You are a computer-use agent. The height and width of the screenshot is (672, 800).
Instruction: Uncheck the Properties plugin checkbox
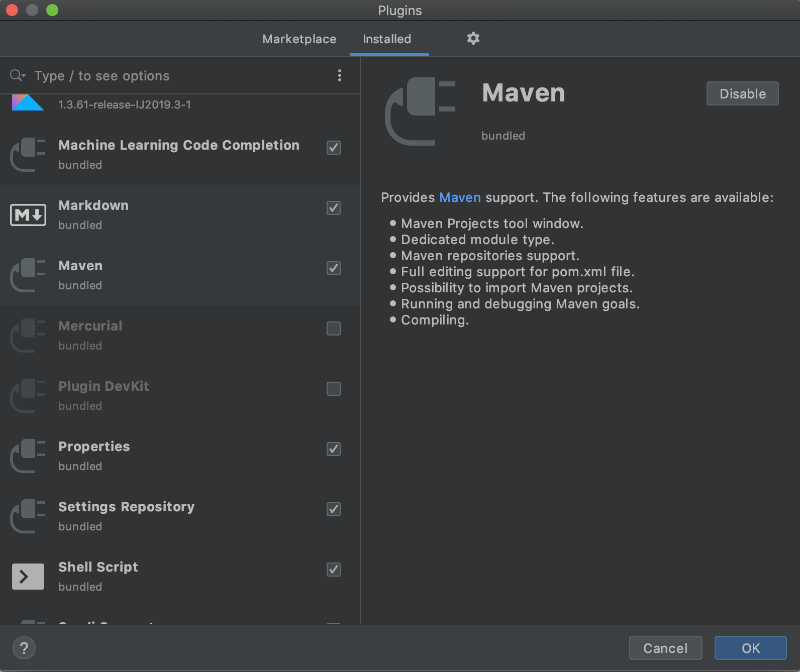pos(334,449)
